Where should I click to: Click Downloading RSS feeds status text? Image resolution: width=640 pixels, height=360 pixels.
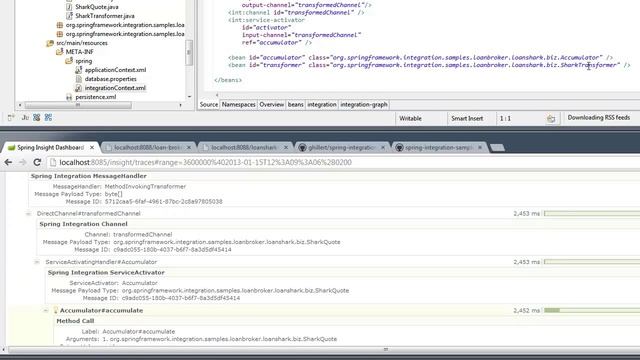point(598,118)
